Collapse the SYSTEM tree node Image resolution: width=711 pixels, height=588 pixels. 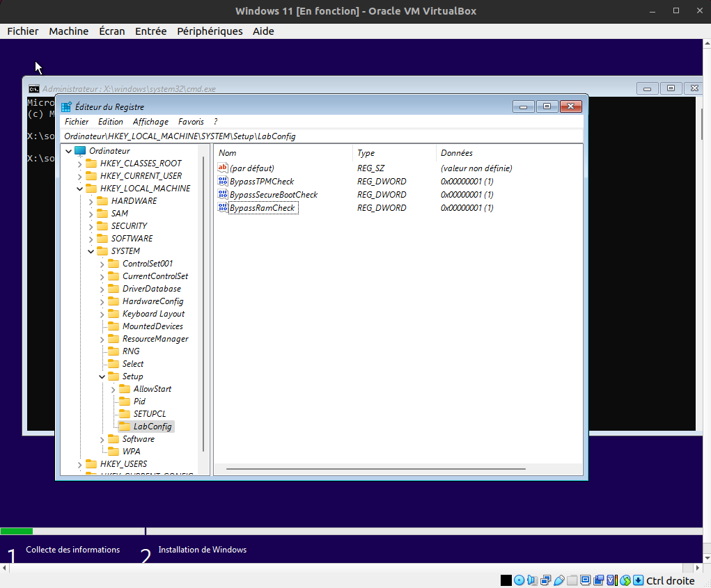(x=91, y=251)
